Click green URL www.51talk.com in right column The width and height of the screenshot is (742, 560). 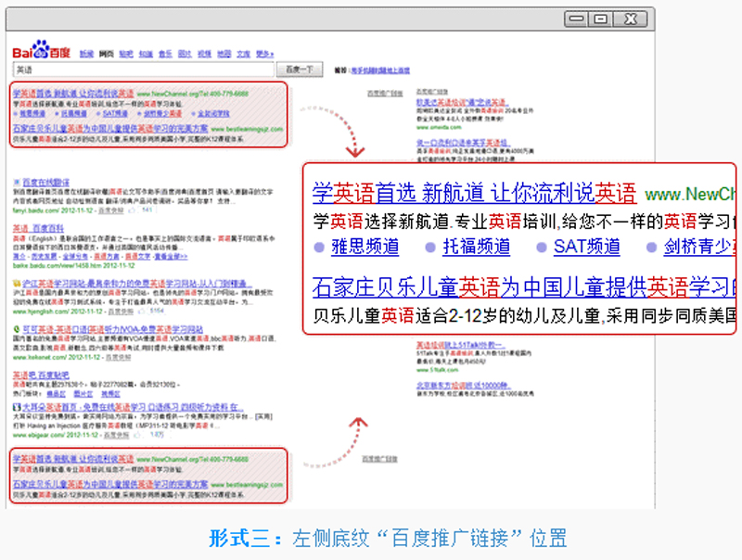[x=438, y=370]
